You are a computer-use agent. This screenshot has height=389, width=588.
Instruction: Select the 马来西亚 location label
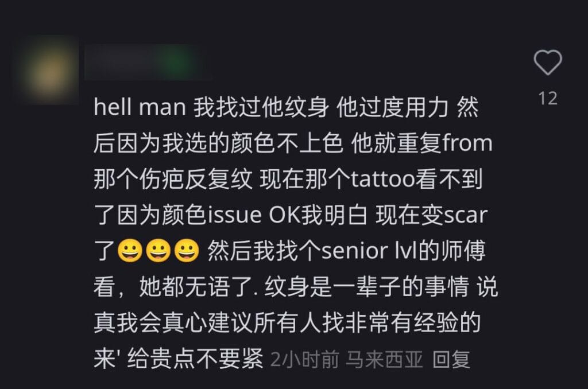(384, 359)
